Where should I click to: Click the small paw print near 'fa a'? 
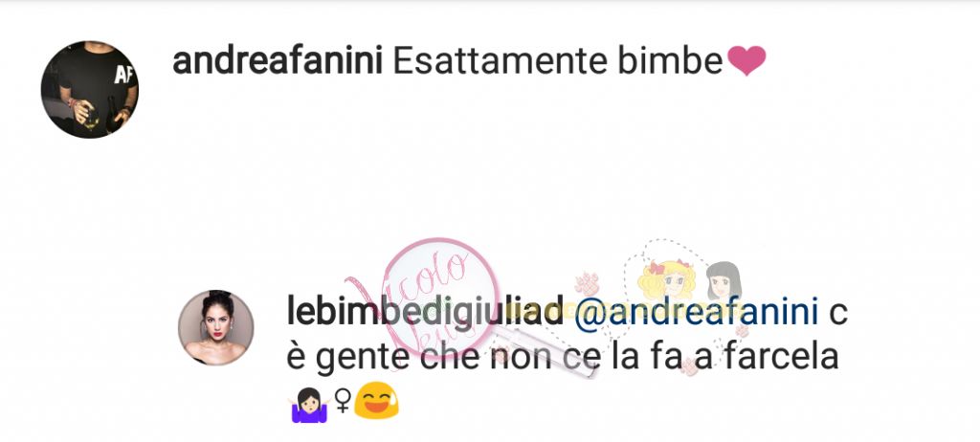(689, 366)
